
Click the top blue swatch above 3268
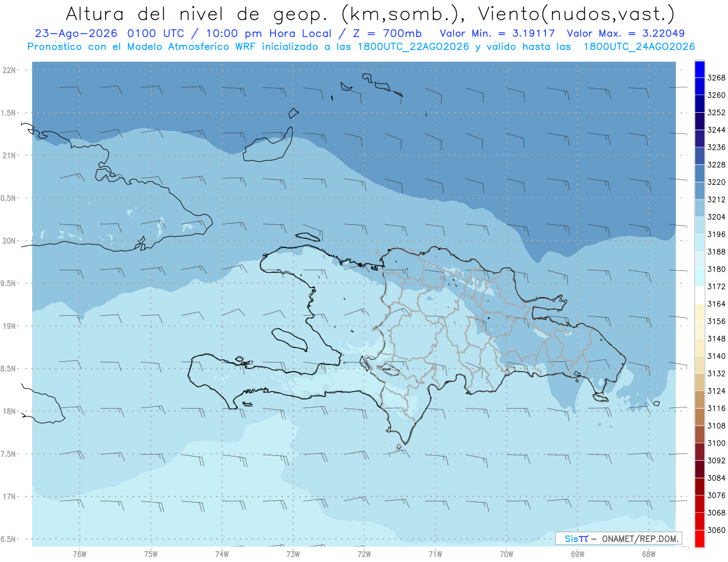699,69
